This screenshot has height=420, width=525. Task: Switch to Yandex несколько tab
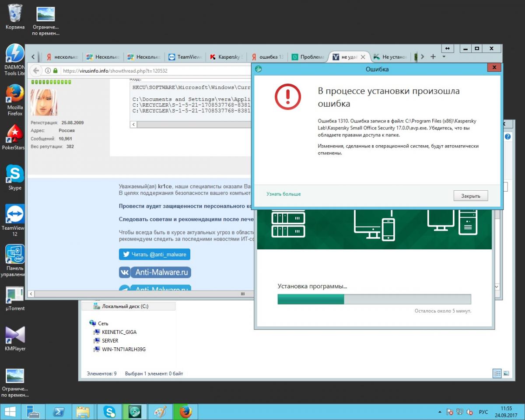click(61, 57)
